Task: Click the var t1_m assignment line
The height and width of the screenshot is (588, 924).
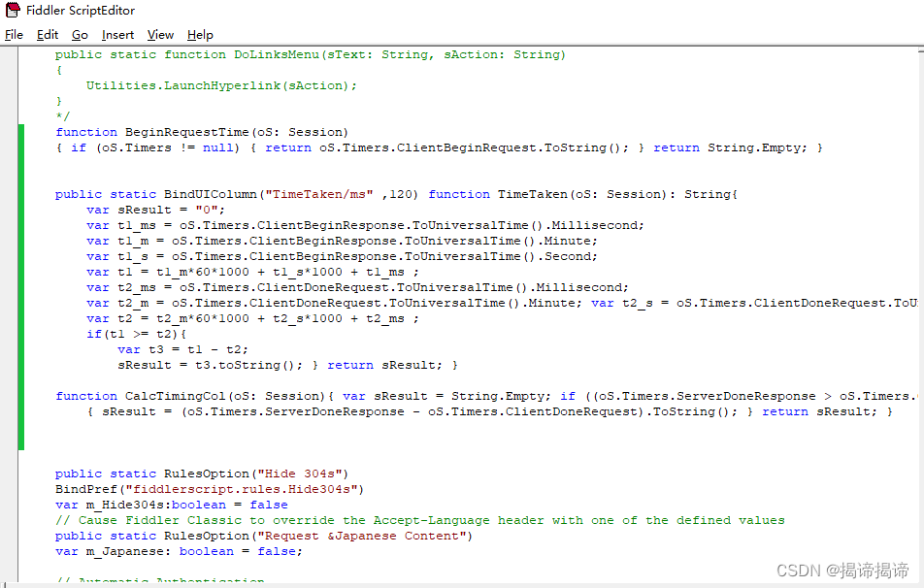Action: [342, 241]
